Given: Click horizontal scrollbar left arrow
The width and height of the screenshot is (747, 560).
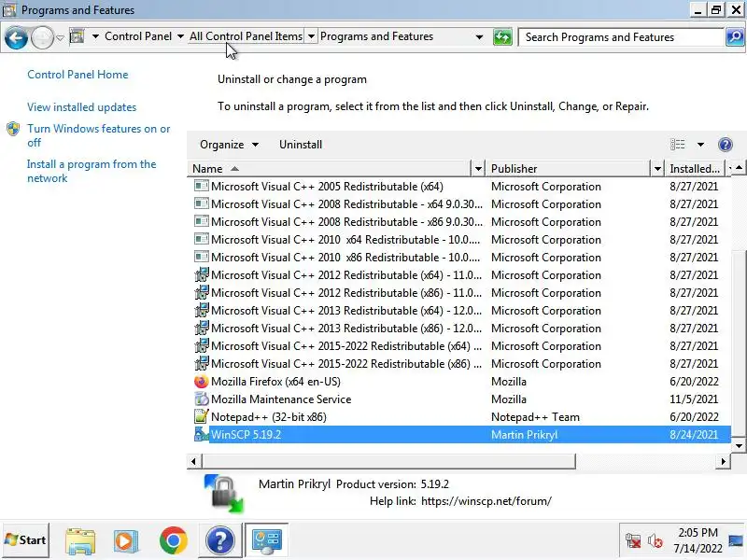Looking at the screenshot, I should 193,461.
